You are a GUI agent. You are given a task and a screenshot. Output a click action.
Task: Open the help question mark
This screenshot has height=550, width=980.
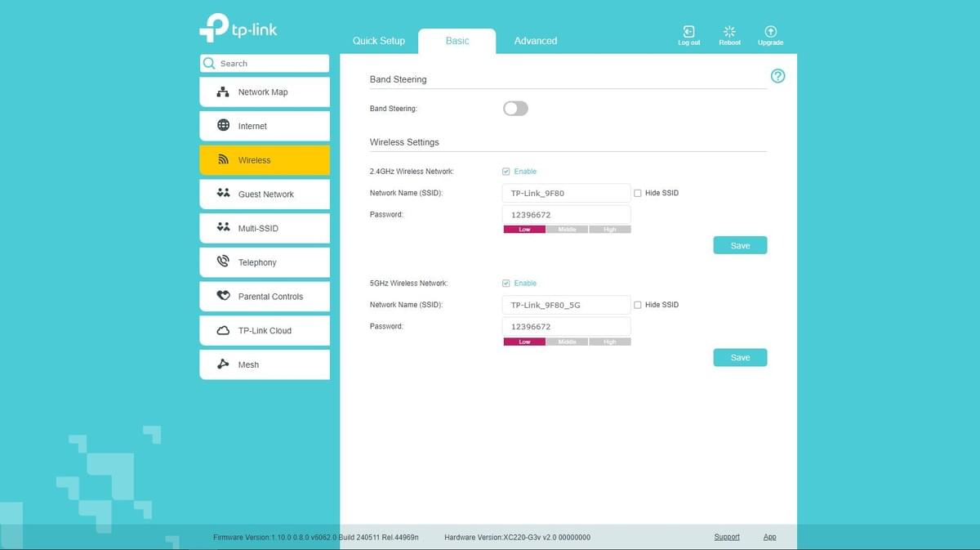777,76
